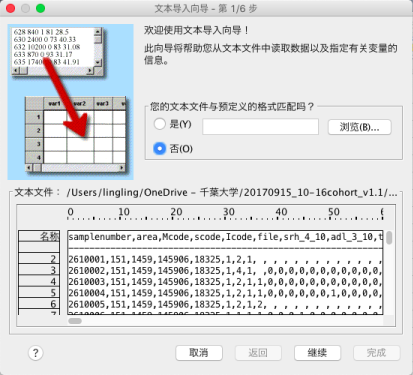The width and height of the screenshot is (413, 375).
Task: Click the ruler mark at 50
Action: point(334,212)
